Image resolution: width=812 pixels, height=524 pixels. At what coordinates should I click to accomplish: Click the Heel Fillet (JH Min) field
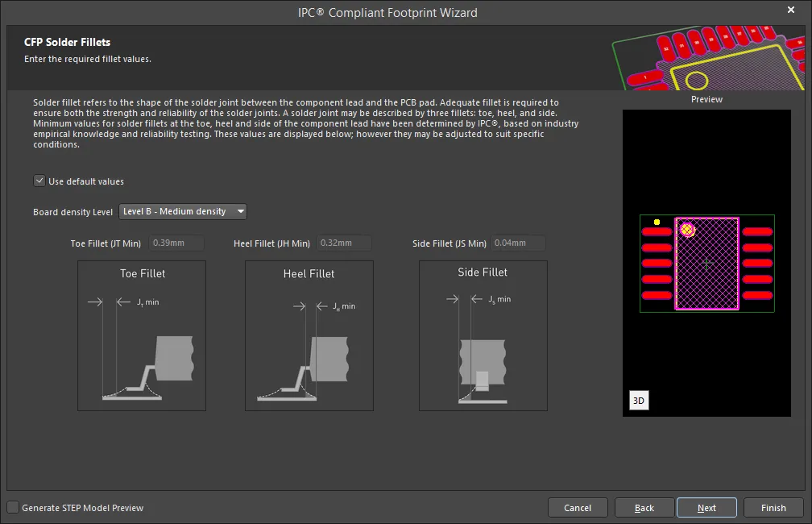[344, 243]
